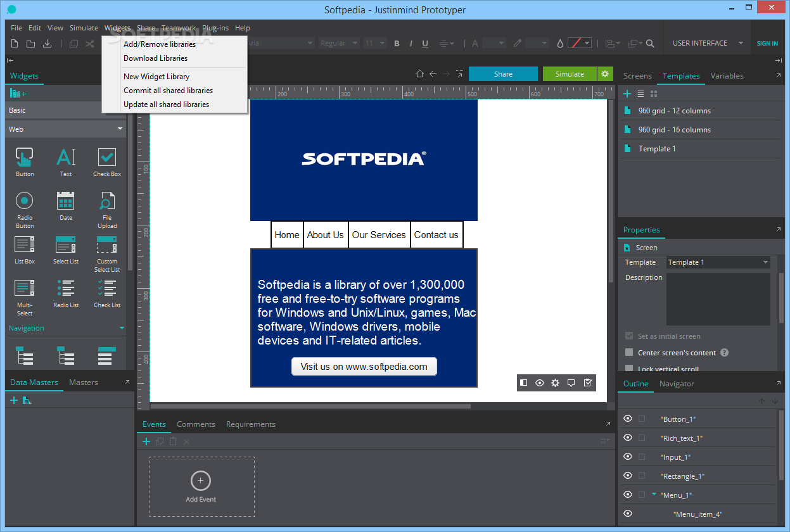The height and width of the screenshot is (532, 790).
Task: Click the Add Event button
Action: point(201,487)
